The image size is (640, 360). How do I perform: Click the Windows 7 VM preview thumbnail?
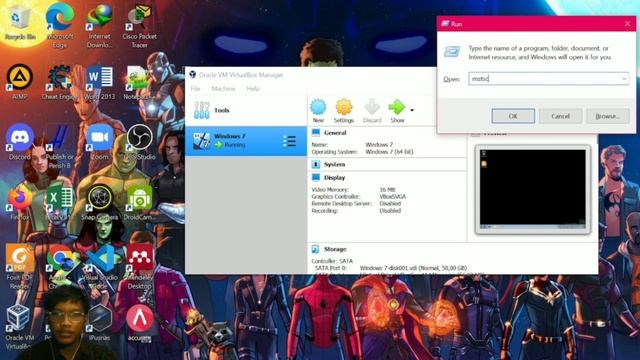(x=533, y=189)
